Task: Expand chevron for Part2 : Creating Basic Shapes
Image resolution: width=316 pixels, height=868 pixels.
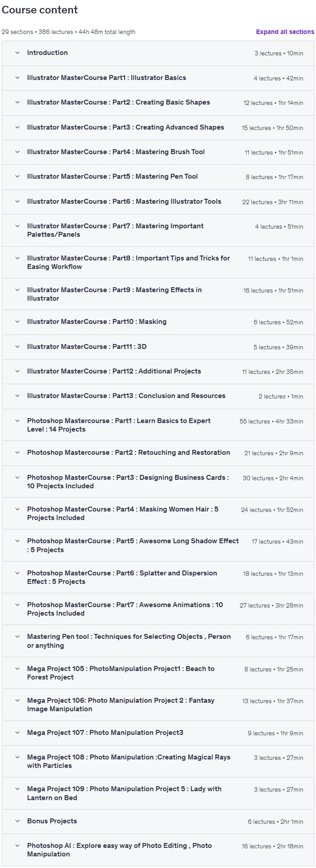Action: coord(17,102)
